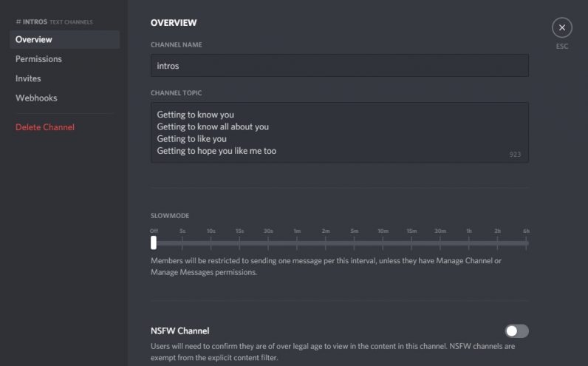Open the Overview settings tab
The height and width of the screenshot is (366, 588).
[34, 39]
